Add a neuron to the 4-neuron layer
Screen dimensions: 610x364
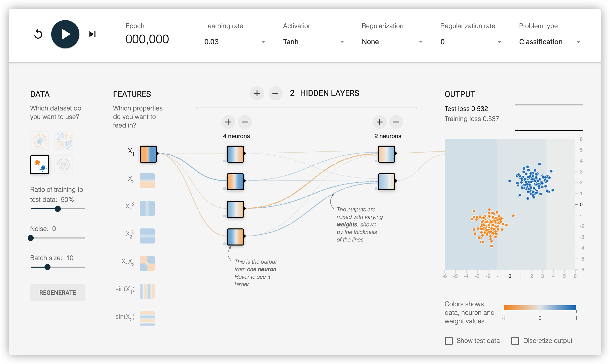[x=228, y=122]
